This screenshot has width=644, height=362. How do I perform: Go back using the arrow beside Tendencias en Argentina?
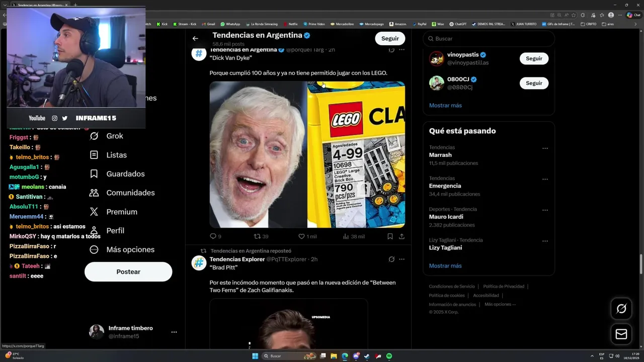195,38
